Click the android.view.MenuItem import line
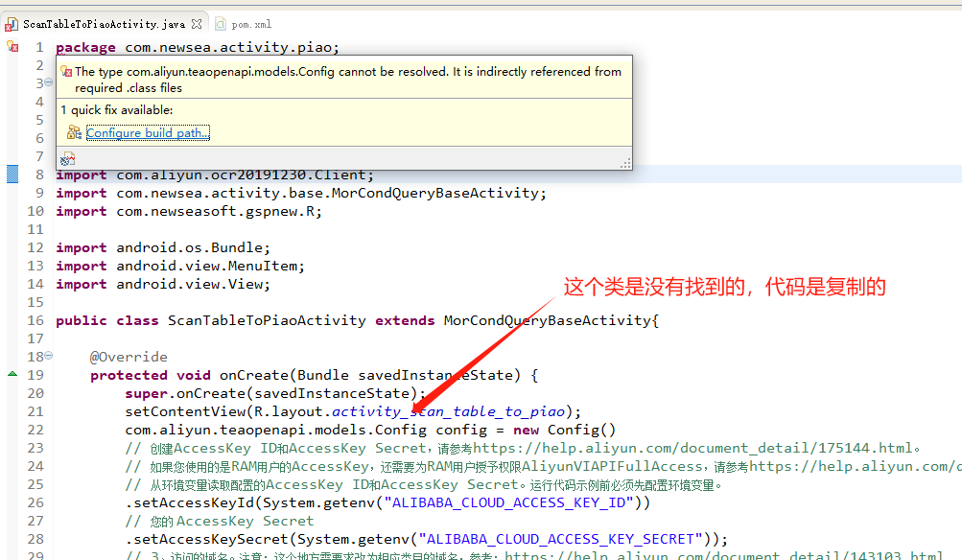The height and width of the screenshot is (560, 962). tap(180, 267)
